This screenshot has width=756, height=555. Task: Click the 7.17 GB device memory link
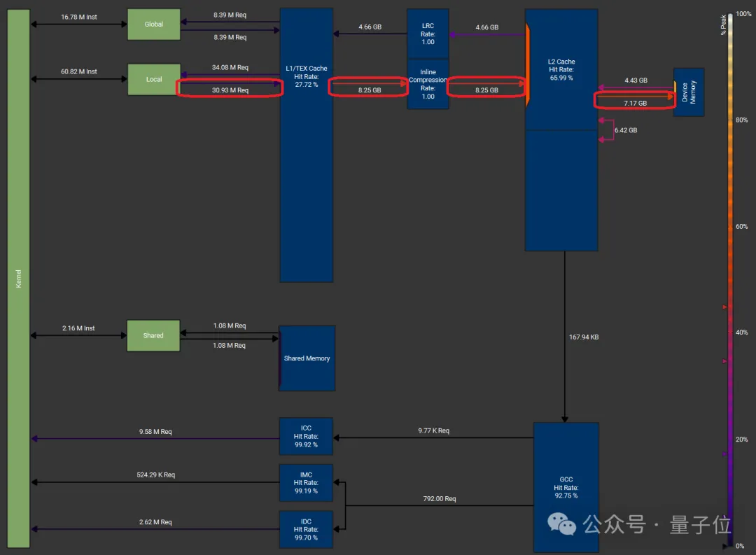click(635, 103)
